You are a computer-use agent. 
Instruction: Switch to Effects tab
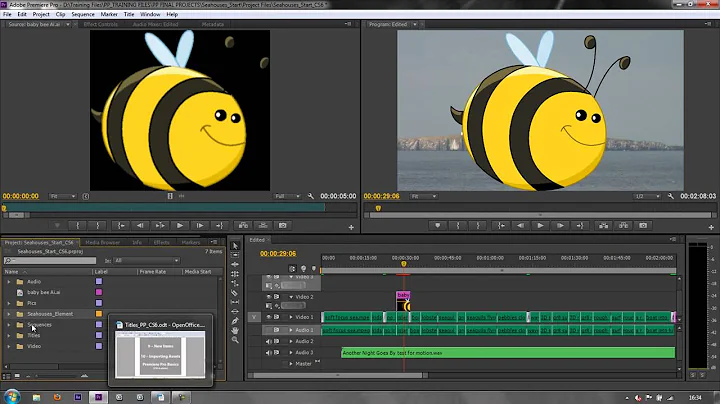coord(161,242)
